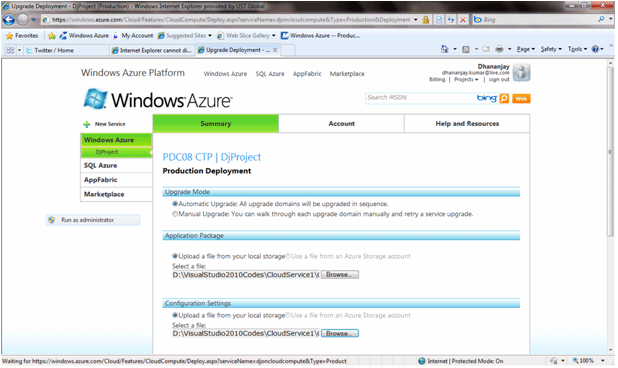Click the search magnifier icon in toolbar
The height and width of the screenshot is (368, 618).
click(x=601, y=19)
